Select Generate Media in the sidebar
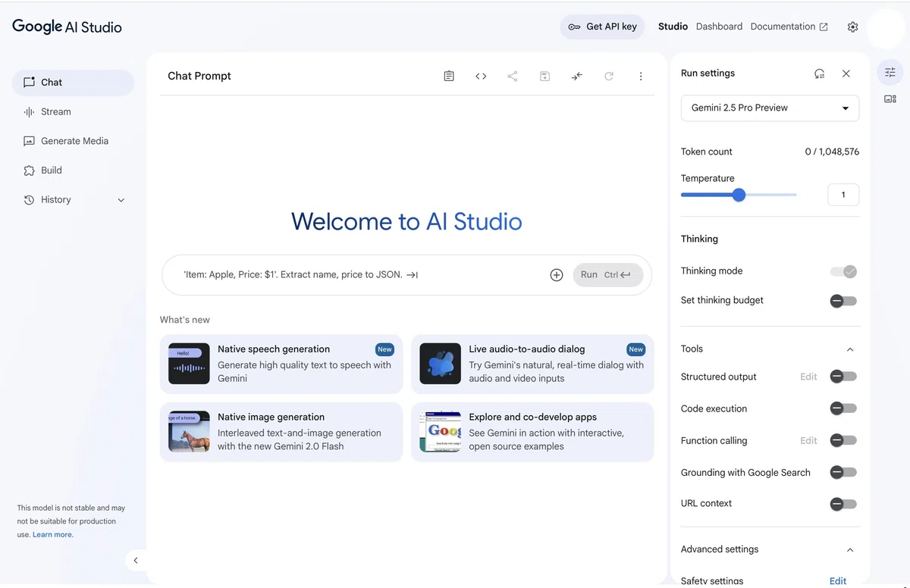Viewport: 910px width, 588px height. coord(73,141)
